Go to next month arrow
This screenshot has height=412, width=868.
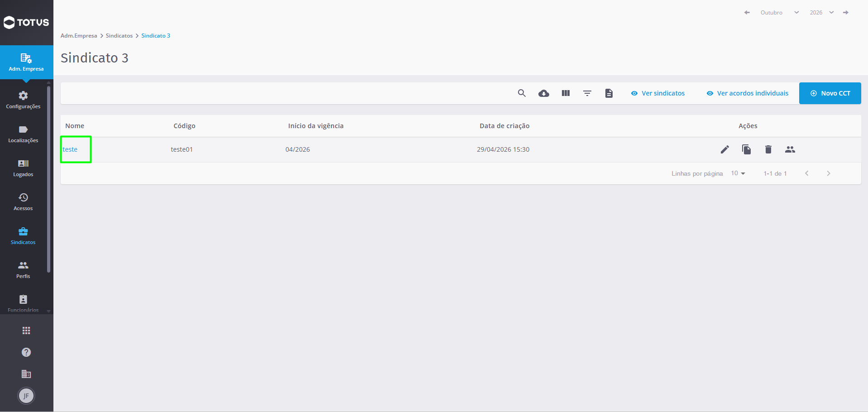pyautogui.click(x=845, y=13)
